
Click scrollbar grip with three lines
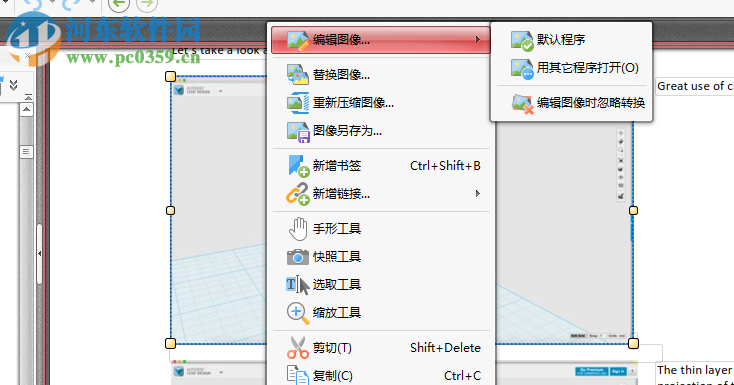coord(27,152)
